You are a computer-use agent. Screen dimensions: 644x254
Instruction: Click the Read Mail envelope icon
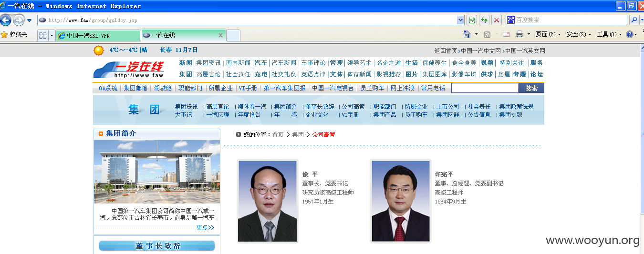tap(506, 34)
